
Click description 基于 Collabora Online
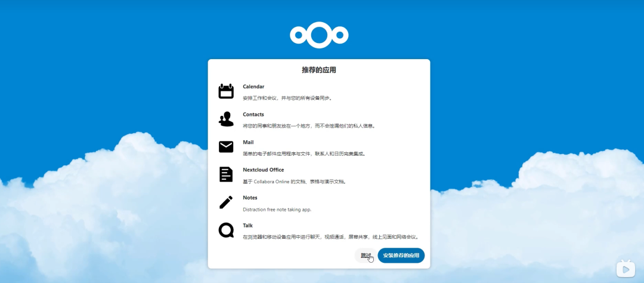(x=295, y=182)
